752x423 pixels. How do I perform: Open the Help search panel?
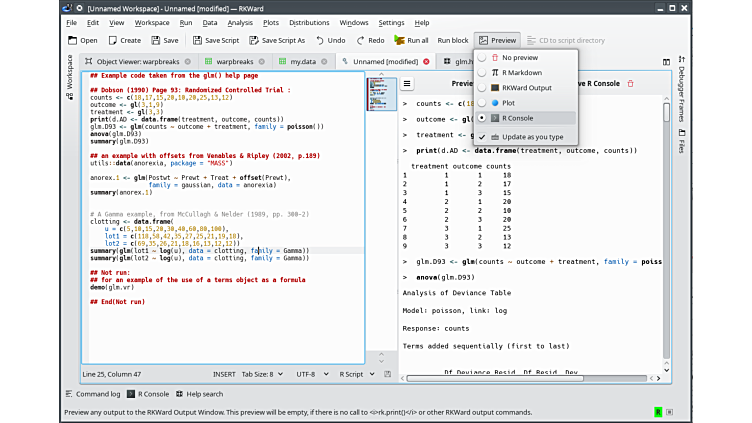pos(200,394)
